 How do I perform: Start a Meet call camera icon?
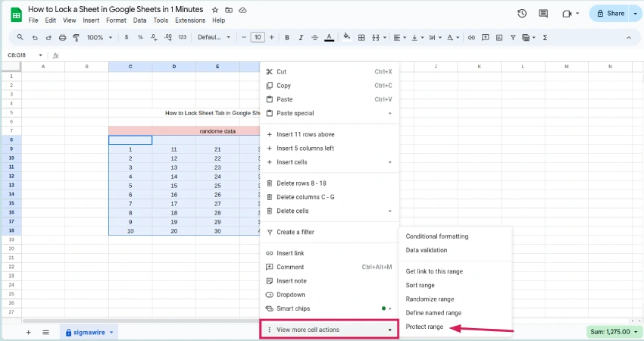(x=567, y=14)
